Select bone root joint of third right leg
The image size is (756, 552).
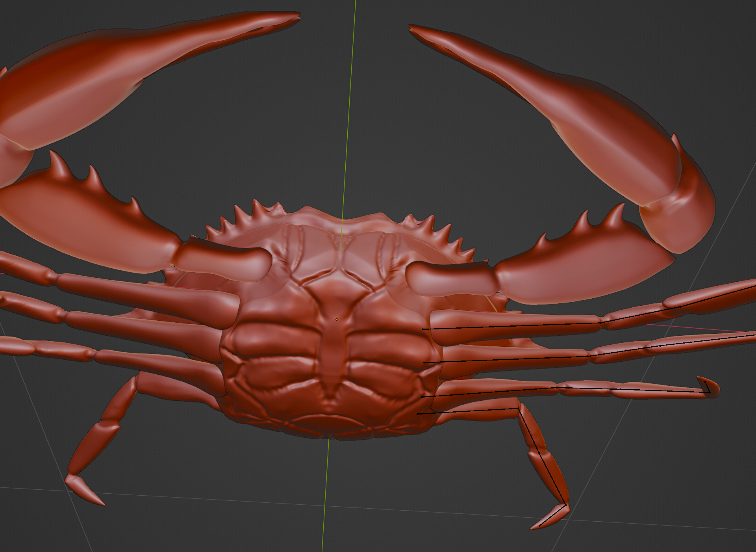click(x=422, y=397)
